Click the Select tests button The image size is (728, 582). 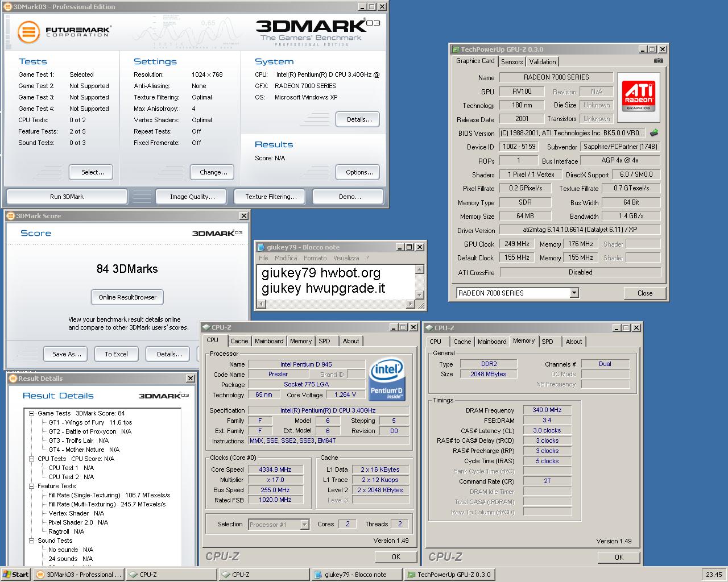(91, 172)
